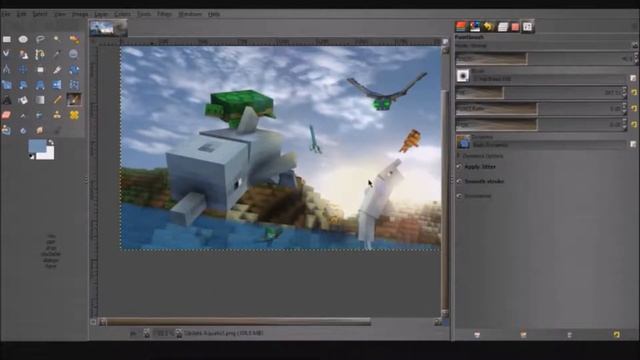Open the dynamics editor beside Dynamics name
Screen dimensions: 640x360
pos(633,144)
